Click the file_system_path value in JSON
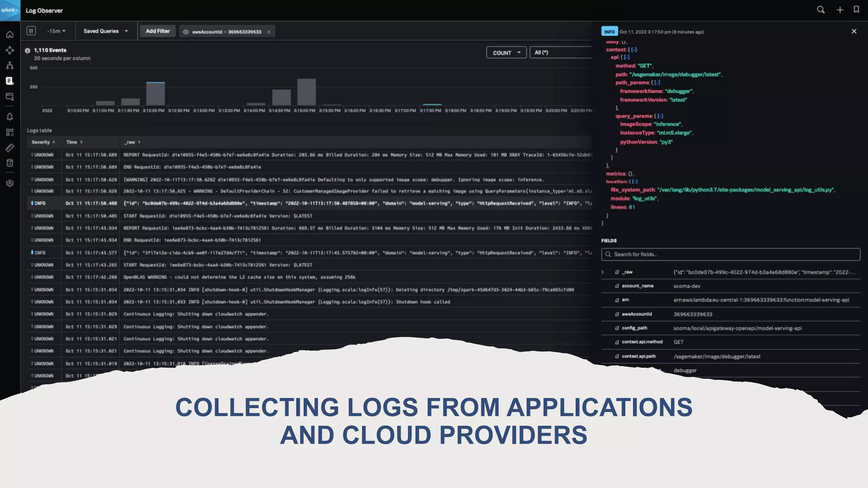The width and height of the screenshot is (868, 488). coord(746,190)
